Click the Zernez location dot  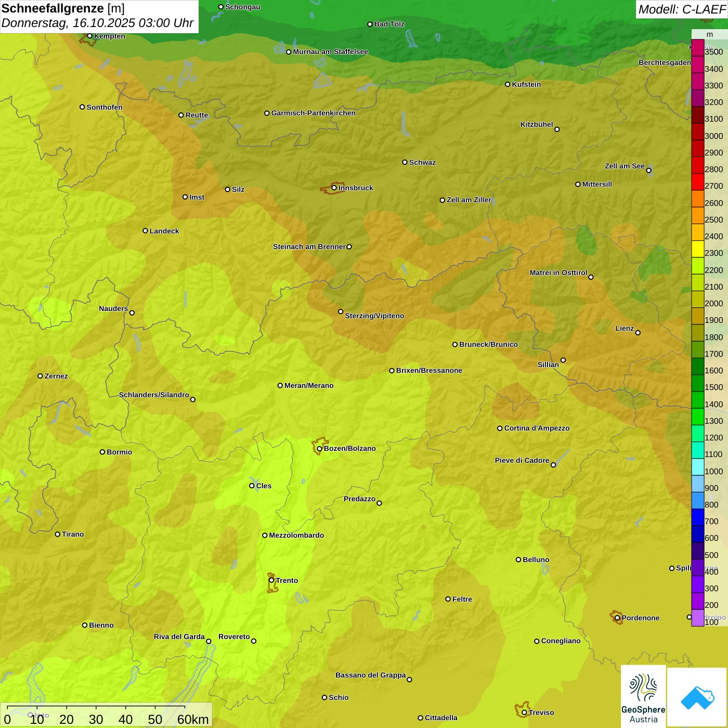pos(40,376)
